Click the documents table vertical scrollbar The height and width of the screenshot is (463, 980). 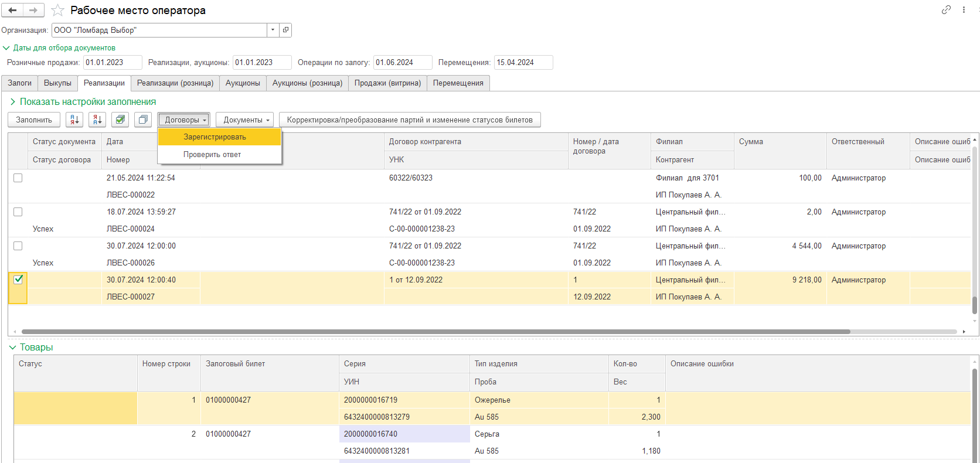(975, 305)
